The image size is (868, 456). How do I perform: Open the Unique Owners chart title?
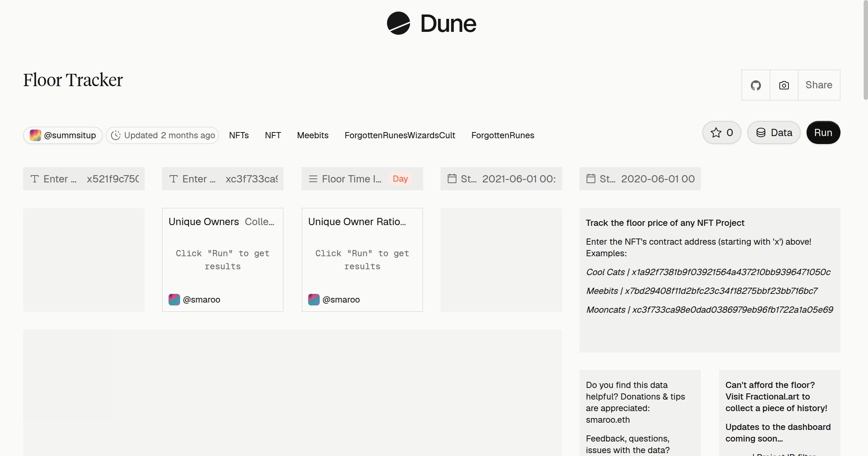click(x=204, y=221)
